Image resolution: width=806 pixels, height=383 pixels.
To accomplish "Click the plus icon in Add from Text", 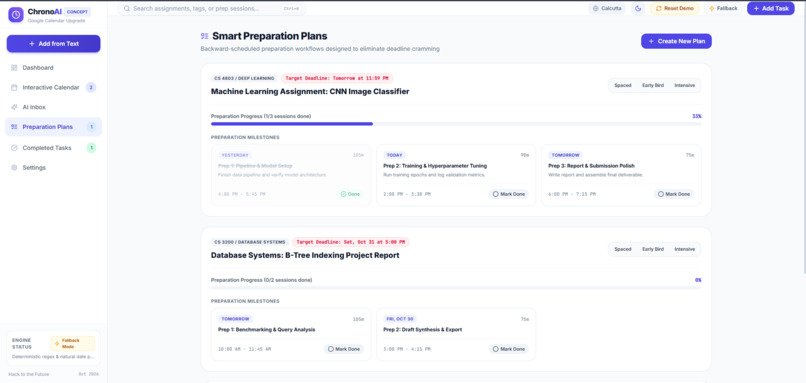I will pos(32,44).
